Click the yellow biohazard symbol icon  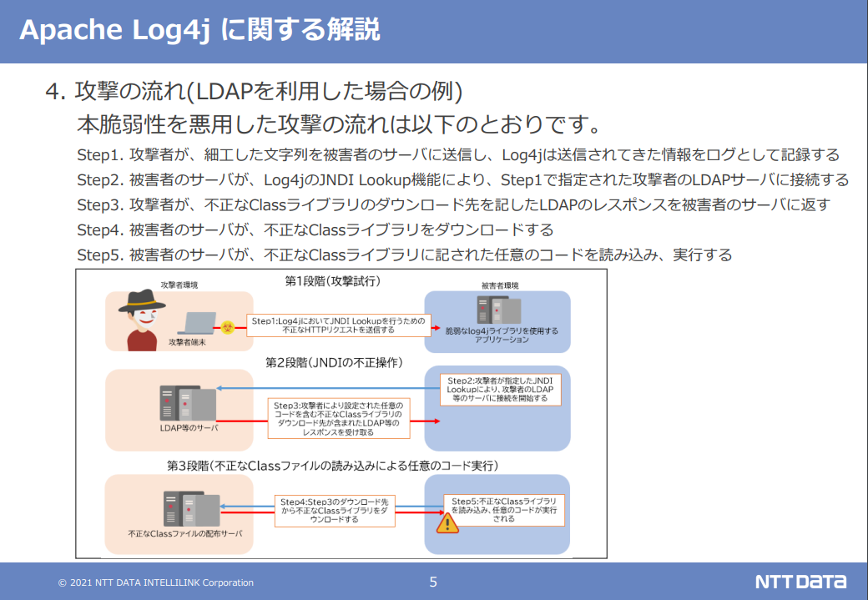pyautogui.click(x=228, y=328)
